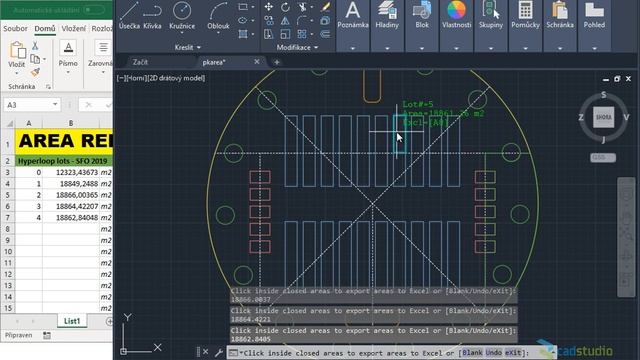The width and height of the screenshot is (640, 360).
Task: Open Excel Schránka dialog launcher
Action: coord(48,87)
